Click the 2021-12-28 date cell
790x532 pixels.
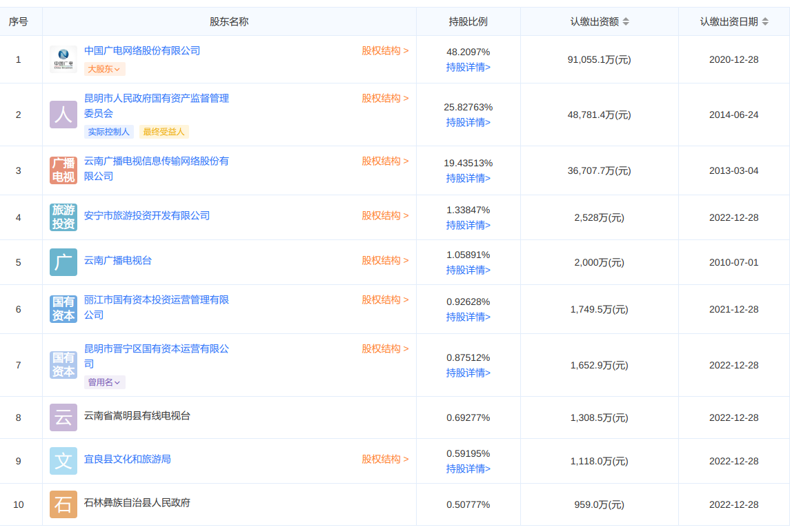point(733,309)
